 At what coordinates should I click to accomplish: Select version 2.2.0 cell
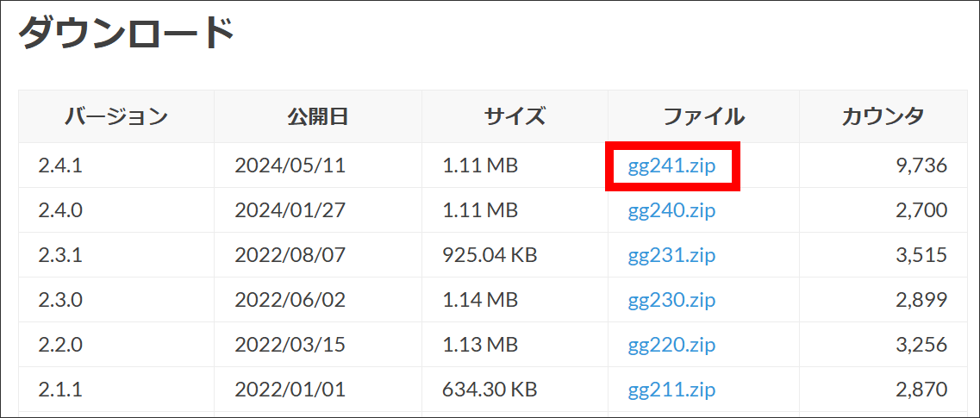point(60,345)
